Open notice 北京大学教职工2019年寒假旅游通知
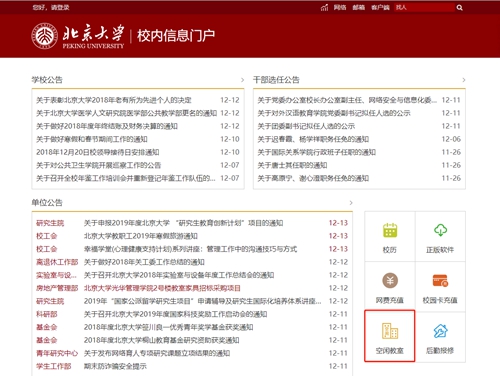The height and width of the screenshot is (376, 500). point(141,236)
